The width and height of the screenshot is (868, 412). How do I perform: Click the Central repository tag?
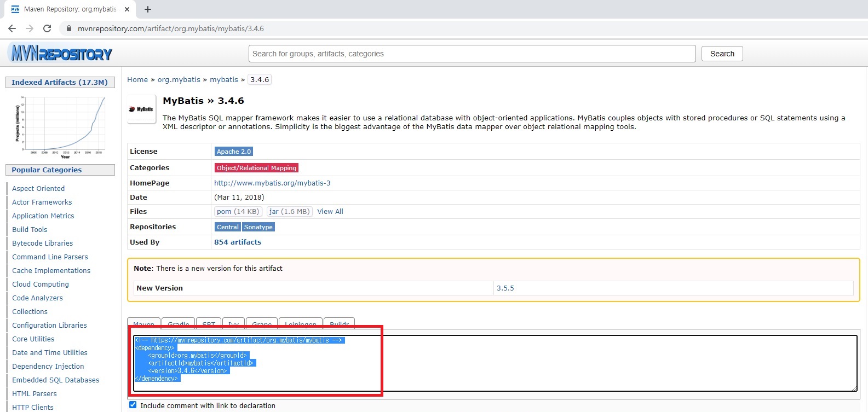click(x=228, y=227)
